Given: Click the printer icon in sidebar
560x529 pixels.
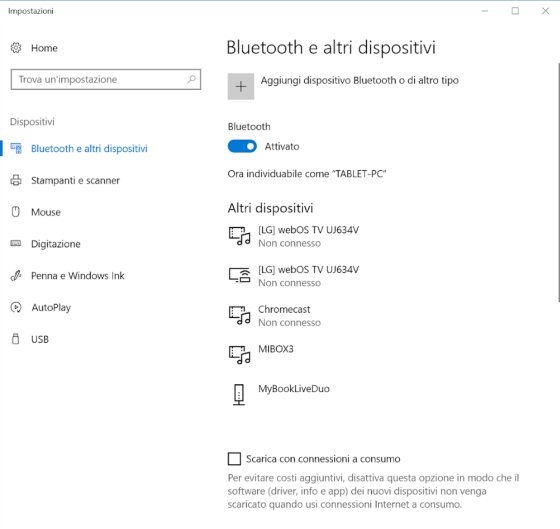Looking at the screenshot, I should tap(16, 180).
